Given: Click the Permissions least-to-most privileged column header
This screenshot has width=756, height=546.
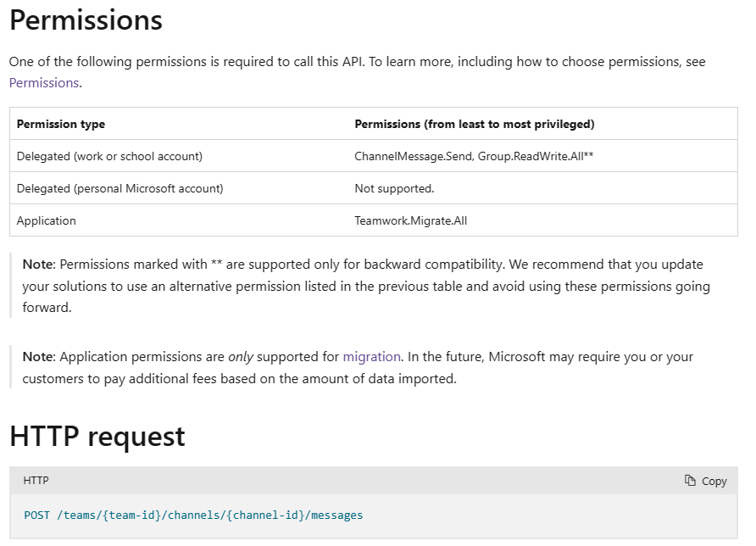Looking at the screenshot, I should tap(474, 124).
